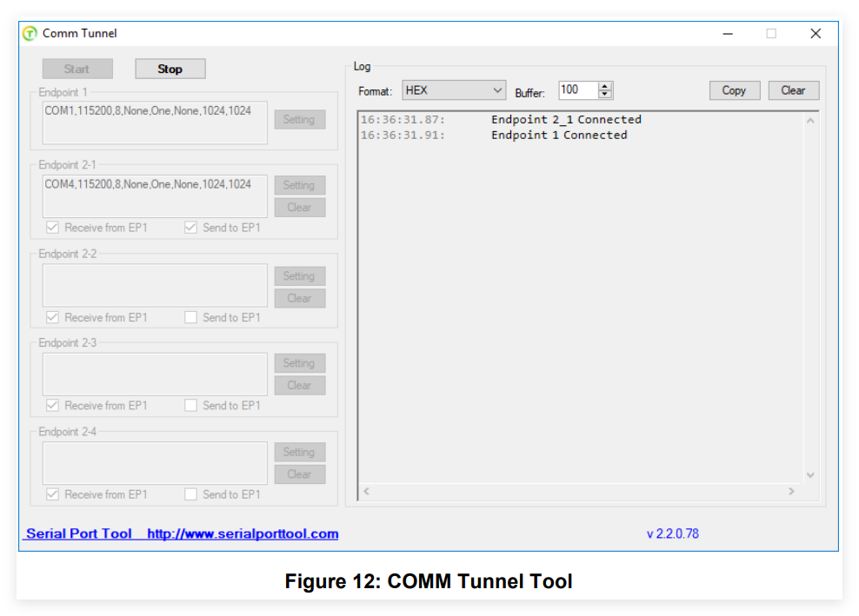This screenshot has height=616, width=859.
Task: Click the Endpoint 1 COM1 settings field
Action: coord(155,123)
